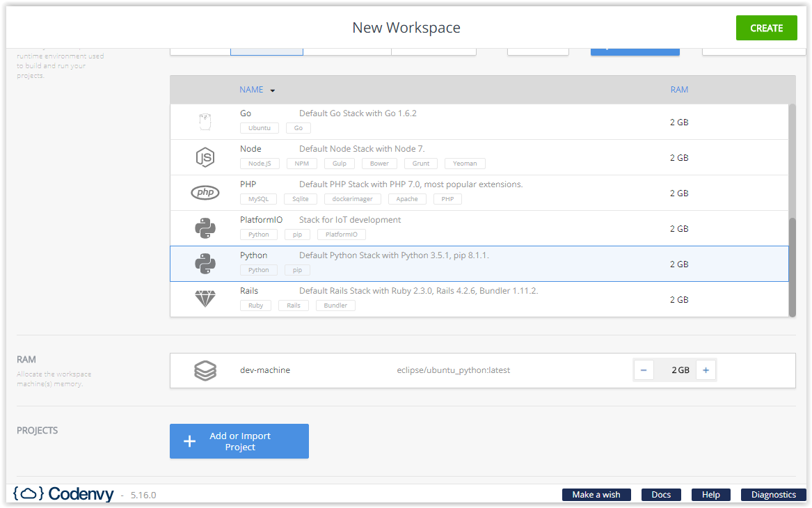812x508 pixels.
Task: Click the Codenvy logo in footer
Action: coord(63,494)
